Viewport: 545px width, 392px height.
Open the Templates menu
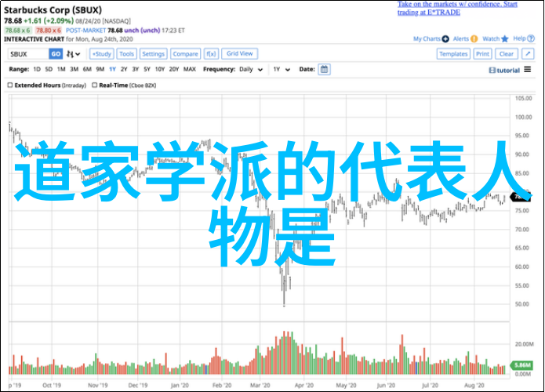pos(453,54)
